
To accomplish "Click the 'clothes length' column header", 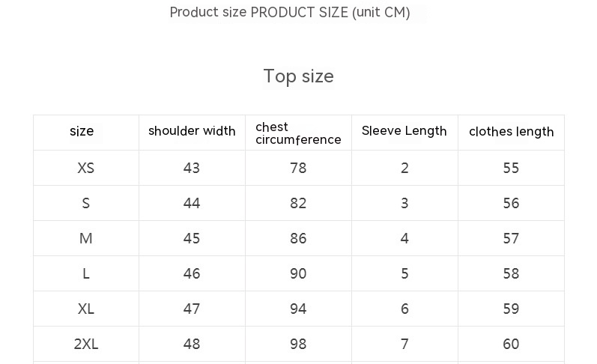I will click(512, 132).
